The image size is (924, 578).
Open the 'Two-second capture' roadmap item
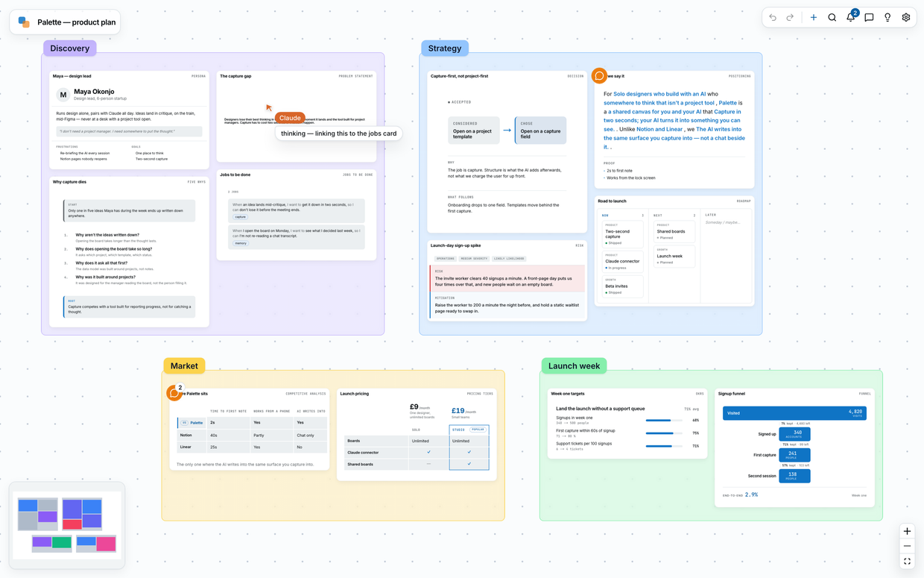pyautogui.click(x=622, y=234)
